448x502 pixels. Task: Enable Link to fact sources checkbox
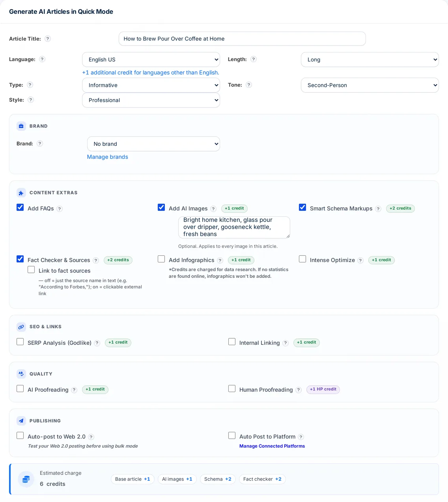click(x=31, y=270)
